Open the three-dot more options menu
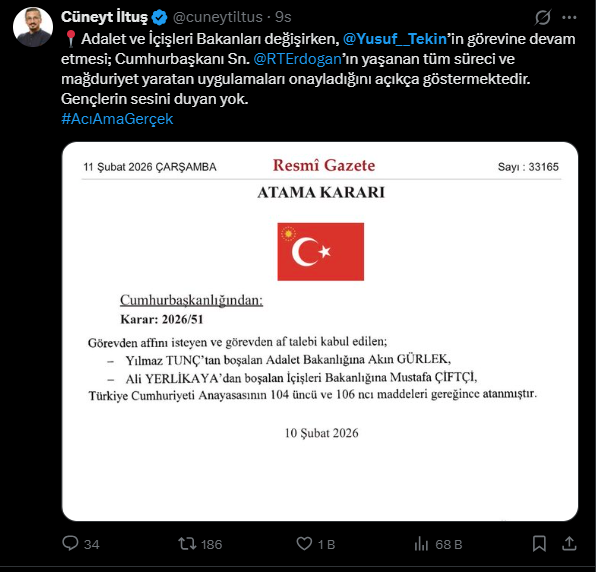This screenshot has width=596, height=572. (x=569, y=17)
